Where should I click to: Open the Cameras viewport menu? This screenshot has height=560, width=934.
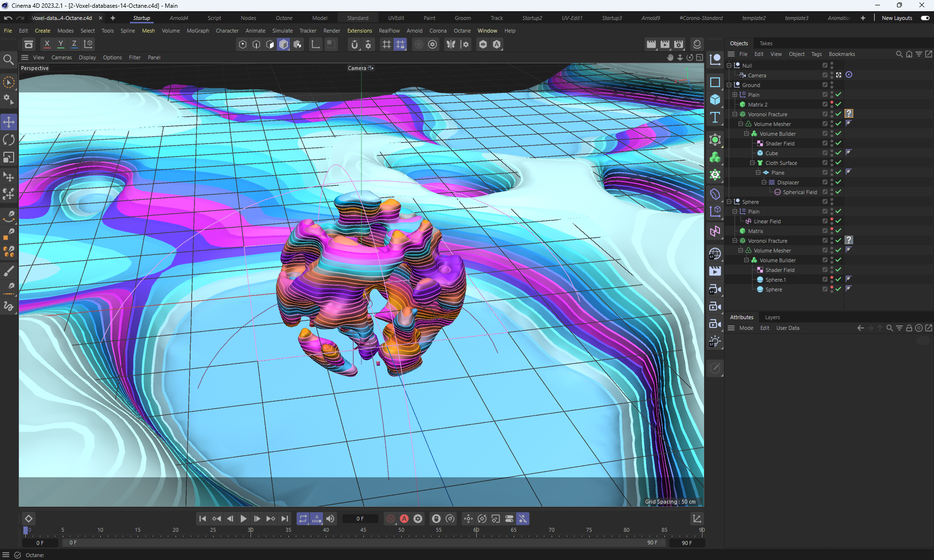(x=61, y=57)
